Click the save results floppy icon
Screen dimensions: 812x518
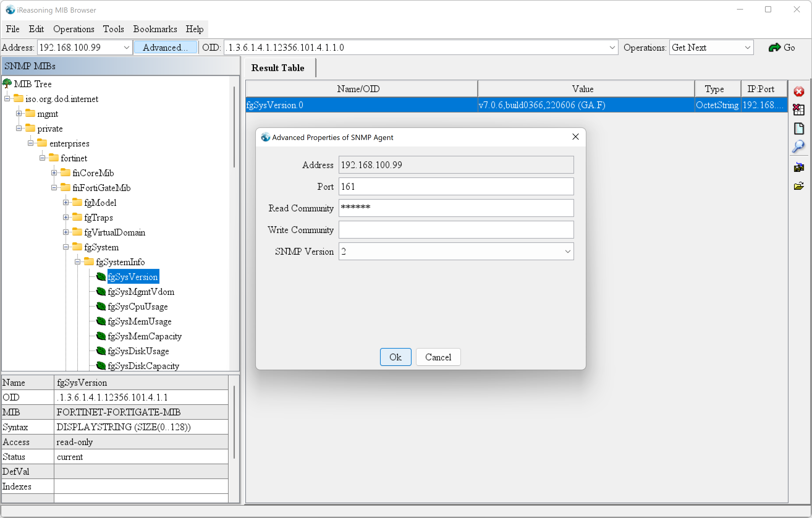[x=798, y=167]
